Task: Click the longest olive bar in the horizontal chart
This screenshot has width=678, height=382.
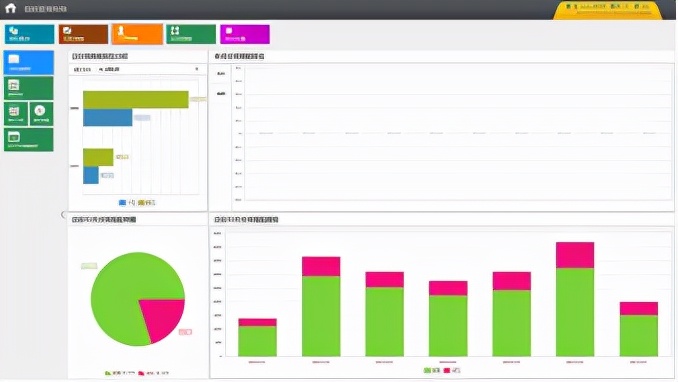Action: [136, 100]
